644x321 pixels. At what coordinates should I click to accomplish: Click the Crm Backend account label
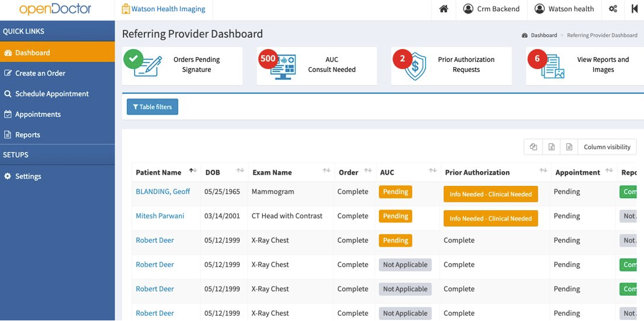[498, 9]
